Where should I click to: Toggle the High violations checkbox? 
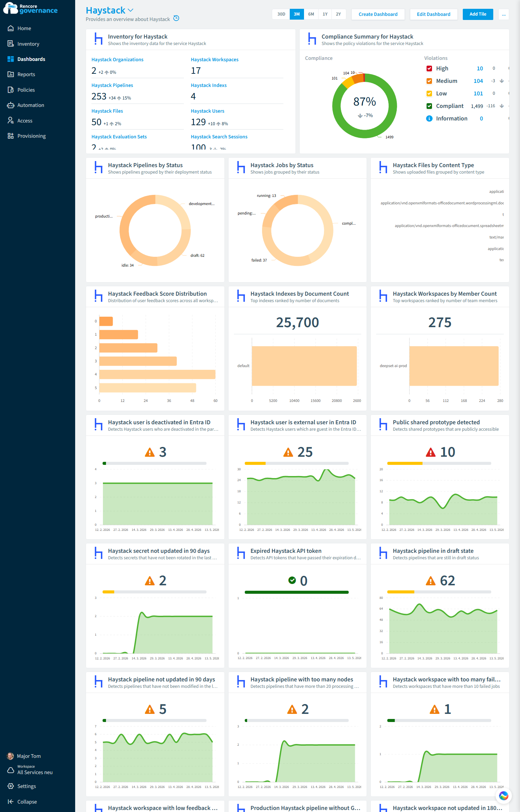click(429, 68)
